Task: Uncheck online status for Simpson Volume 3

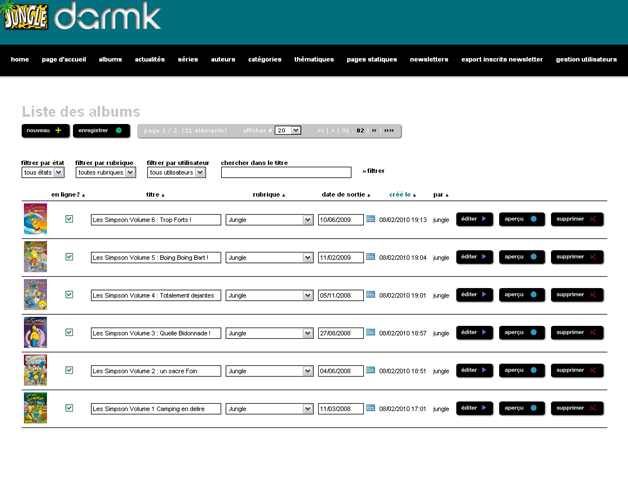Action: (x=69, y=332)
